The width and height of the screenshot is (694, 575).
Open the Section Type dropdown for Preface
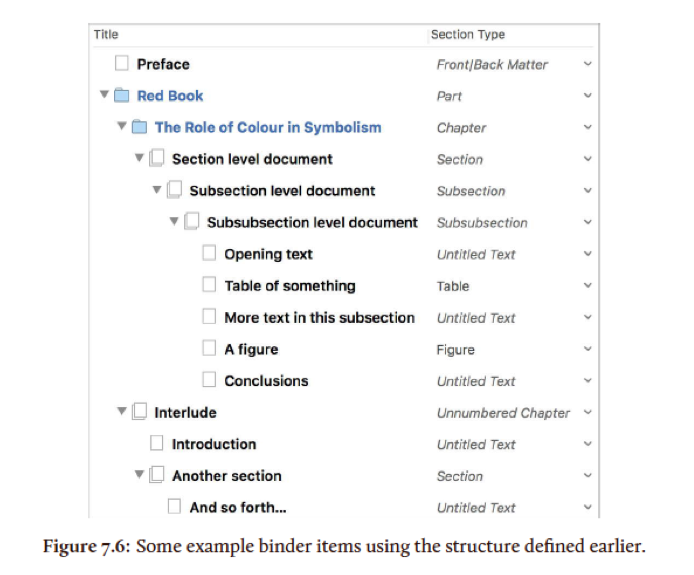click(587, 64)
